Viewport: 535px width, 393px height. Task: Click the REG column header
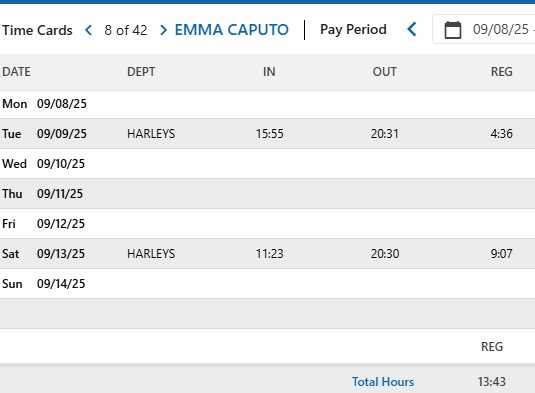502,72
